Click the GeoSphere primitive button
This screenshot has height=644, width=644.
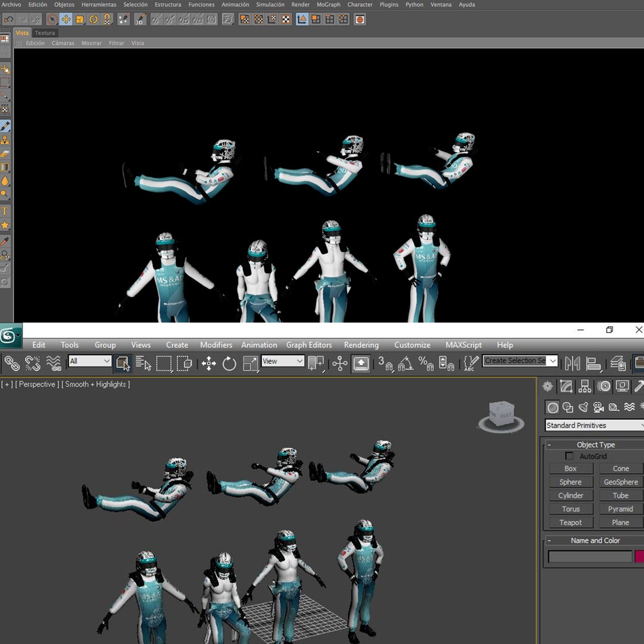click(x=621, y=482)
